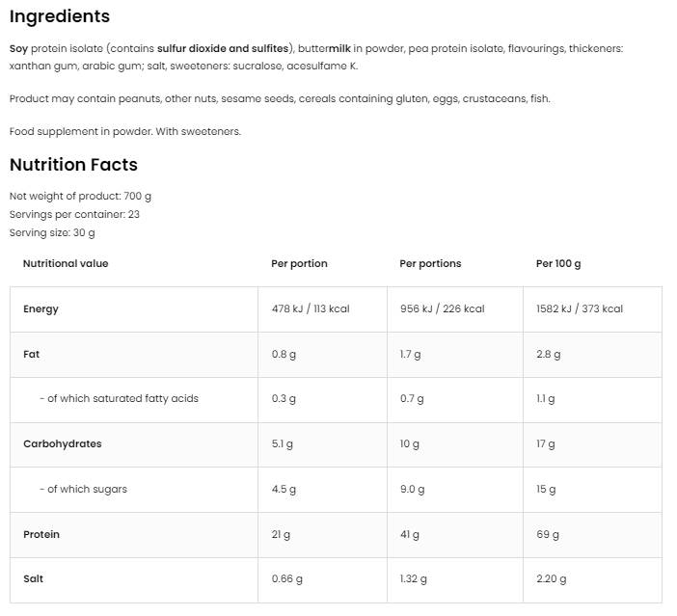Click the Carbohydrates row label
This screenshot has height=616, width=677.
(x=62, y=444)
